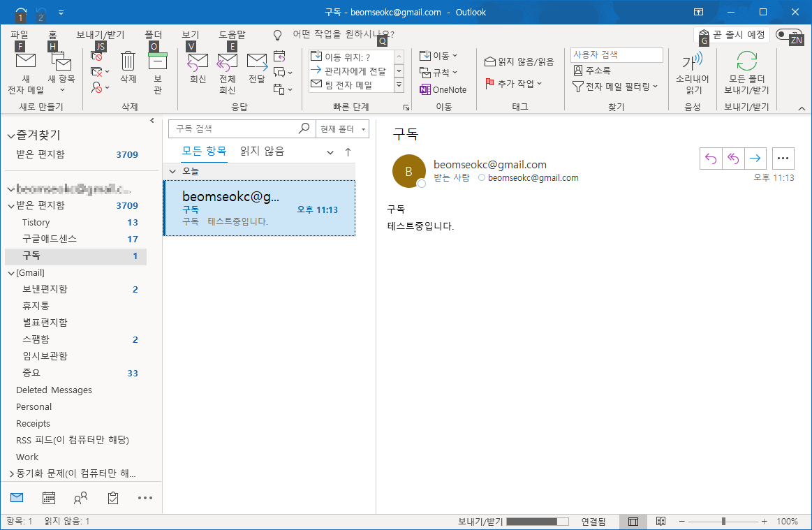Open the 추가 작업 follow-up dropdown
Image resolution: width=812 pixels, height=530 pixels.
513,83
